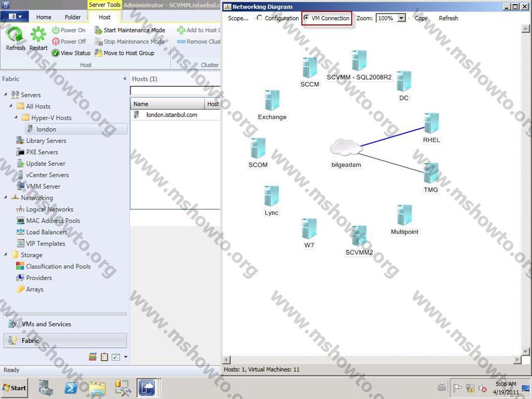This screenshot has width=532, height=399.
Task: Sort hosts by the Name column header
Action: click(x=168, y=104)
